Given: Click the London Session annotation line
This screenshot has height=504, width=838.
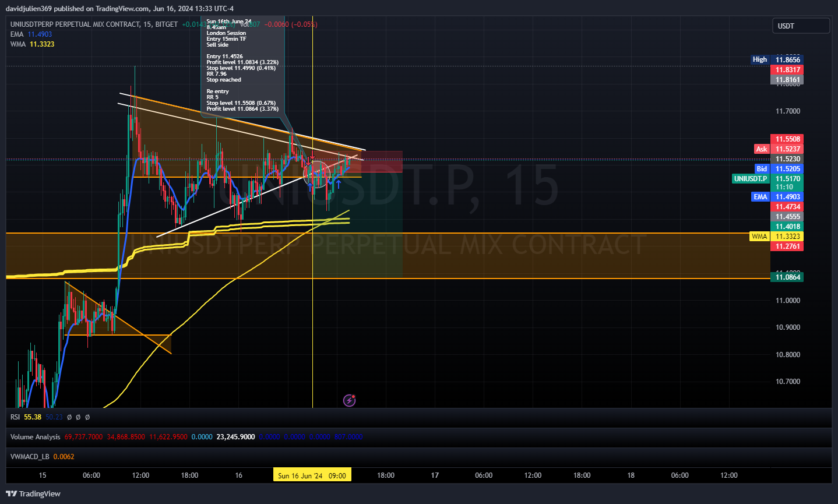Looking at the screenshot, I should pos(226,33).
